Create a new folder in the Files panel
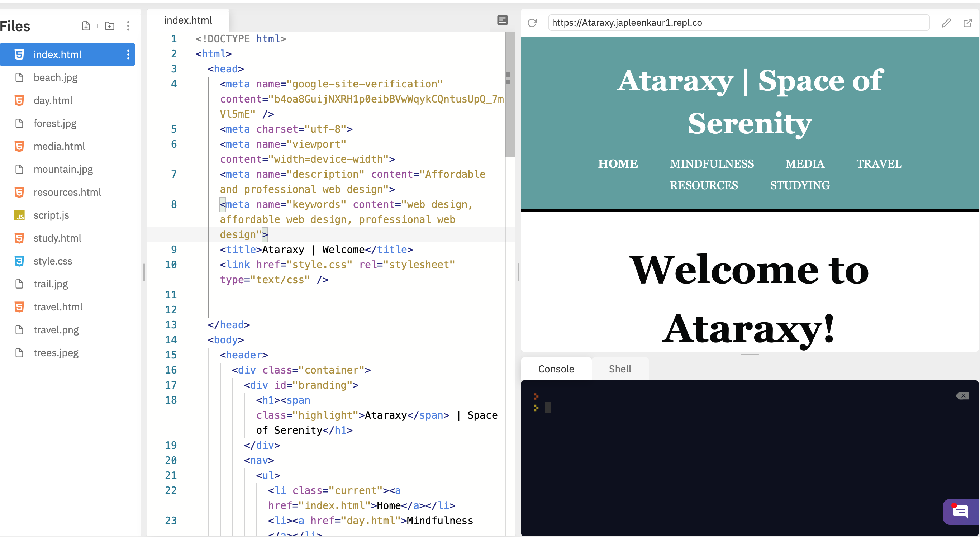Viewport: 980px width, 537px height. [110, 26]
